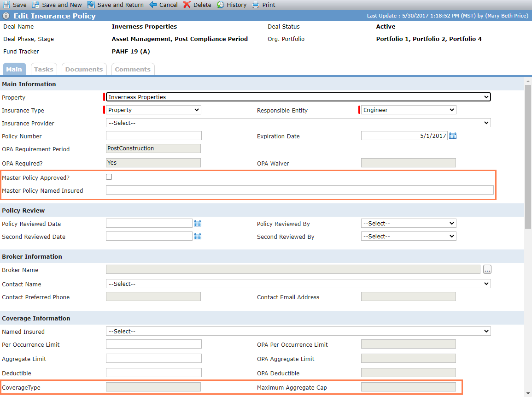Click the blue Cancel arrow icon
This screenshot has height=397, width=532.
click(153, 5)
